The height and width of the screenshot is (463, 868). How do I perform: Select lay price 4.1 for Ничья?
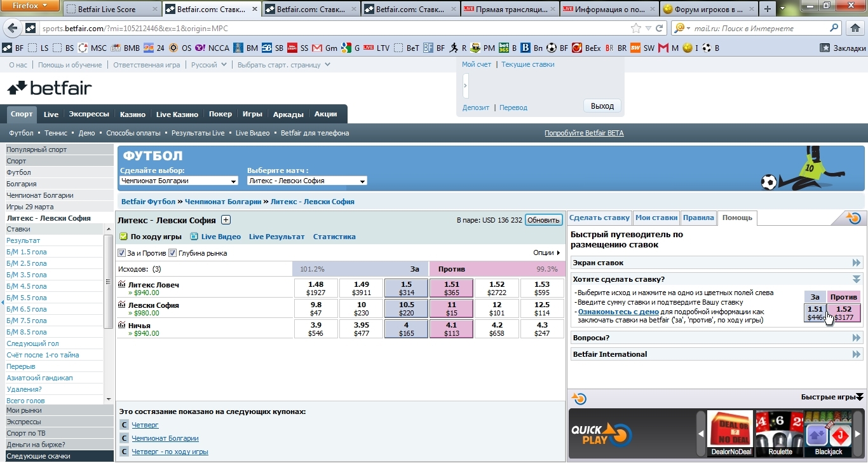pos(452,329)
